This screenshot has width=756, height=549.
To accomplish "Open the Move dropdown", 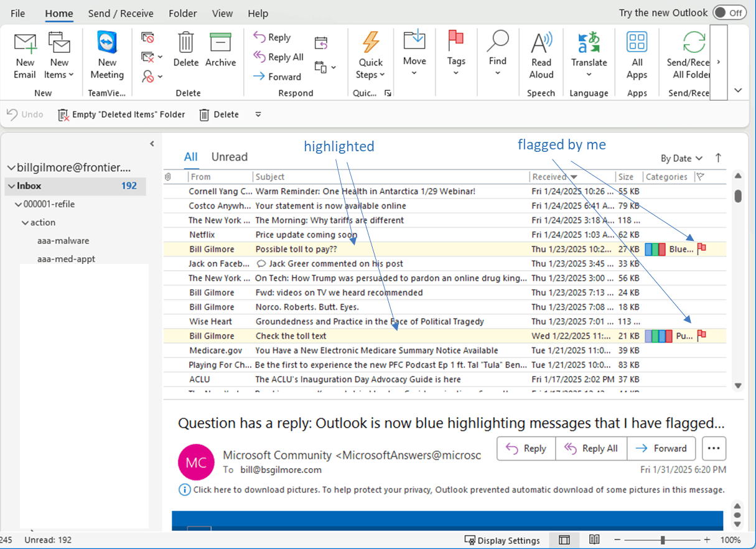I will click(x=414, y=53).
